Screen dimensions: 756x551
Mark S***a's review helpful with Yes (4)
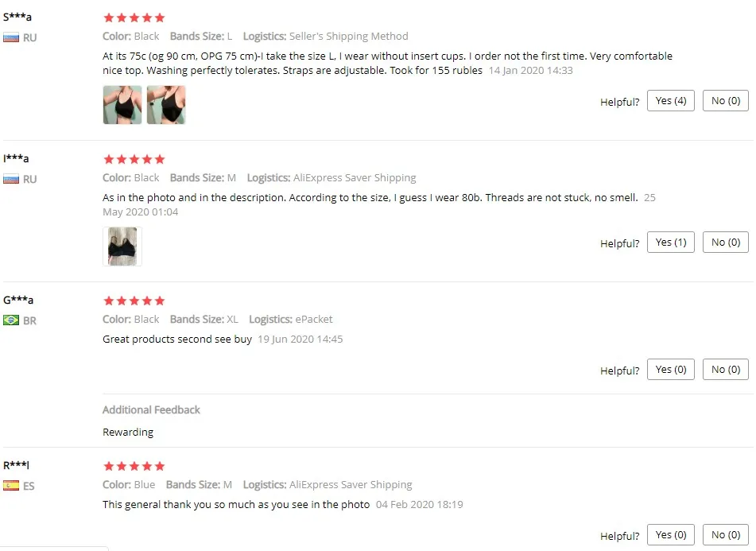click(x=671, y=101)
